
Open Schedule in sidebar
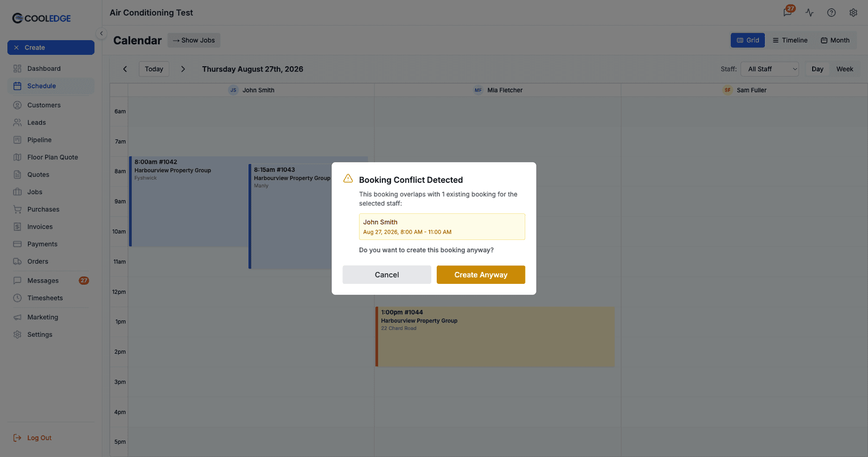(51, 86)
